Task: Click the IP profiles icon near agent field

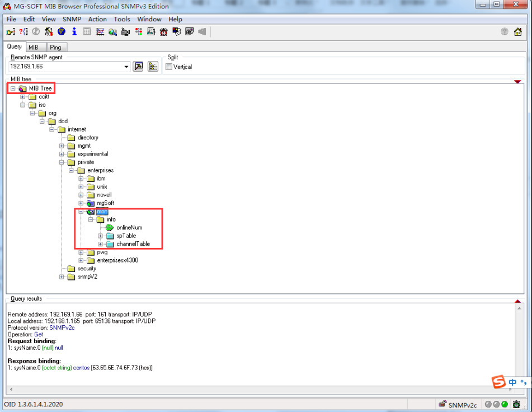Action: (x=152, y=65)
